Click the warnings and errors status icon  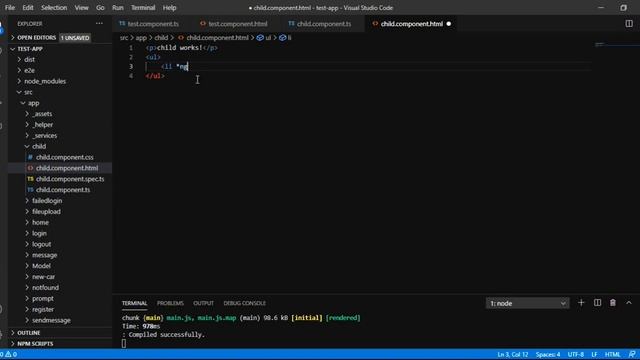tap(8, 354)
